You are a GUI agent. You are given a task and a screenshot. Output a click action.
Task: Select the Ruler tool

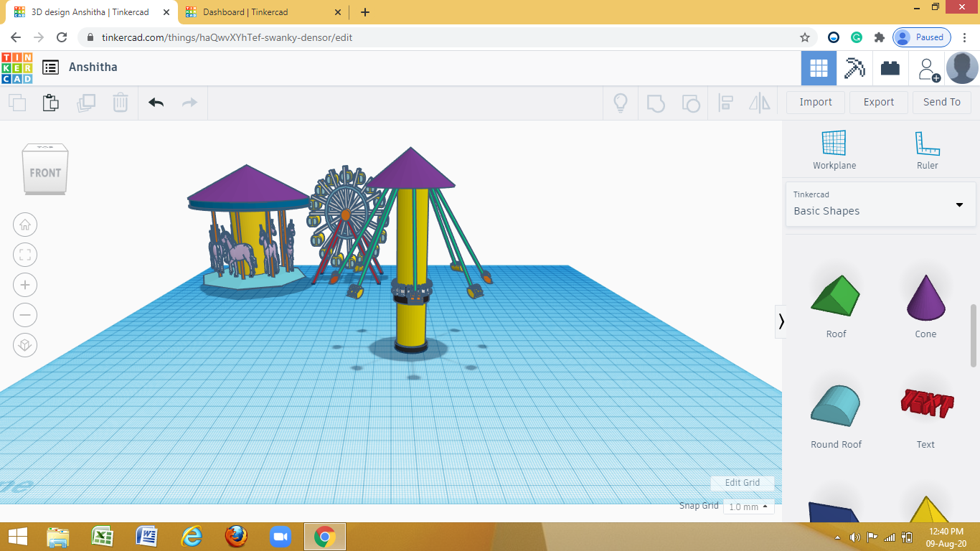pos(927,150)
